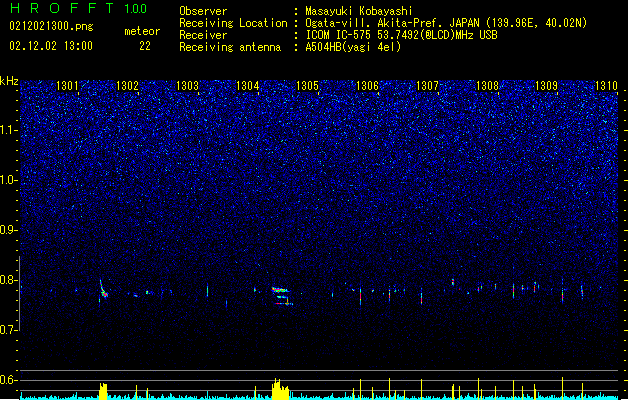The width and height of the screenshot is (629, 400).
Task: Click the Receiving antenna A504HB text
Action: [x=290, y=47]
